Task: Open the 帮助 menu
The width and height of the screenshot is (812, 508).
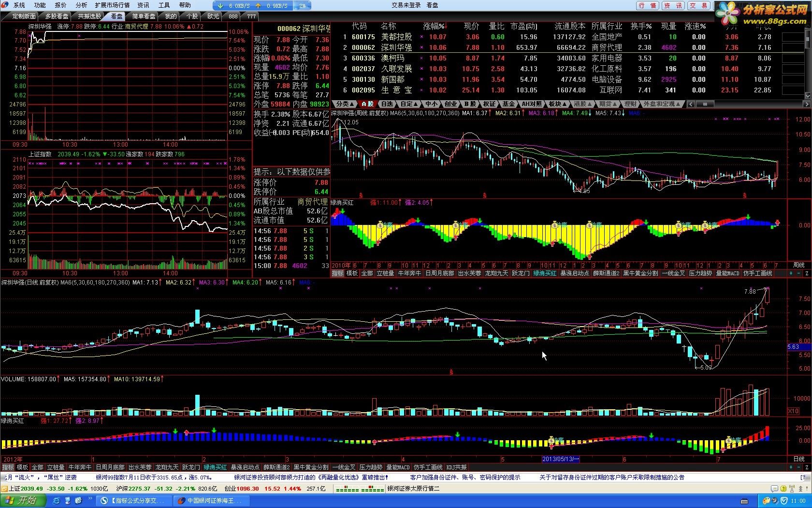Action: [185, 5]
